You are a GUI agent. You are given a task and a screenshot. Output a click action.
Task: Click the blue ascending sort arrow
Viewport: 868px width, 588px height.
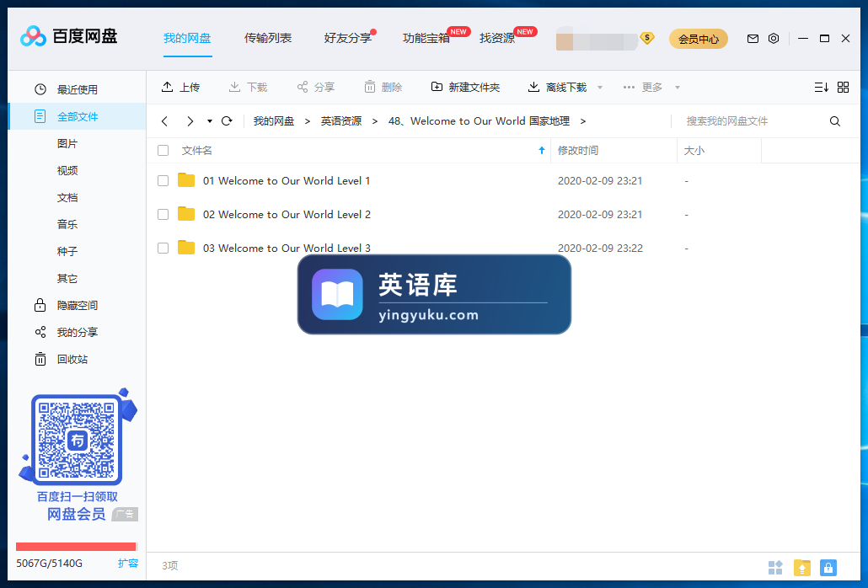pos(542,151)
